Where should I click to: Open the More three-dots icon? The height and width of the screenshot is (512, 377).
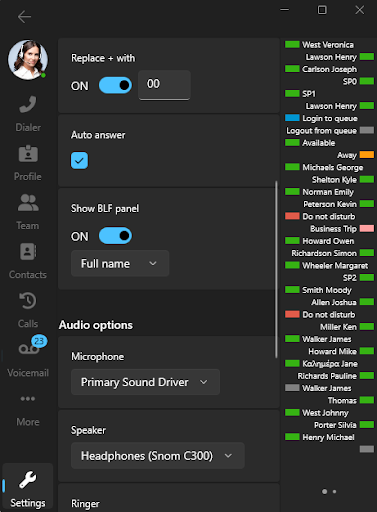coord(28,399)
